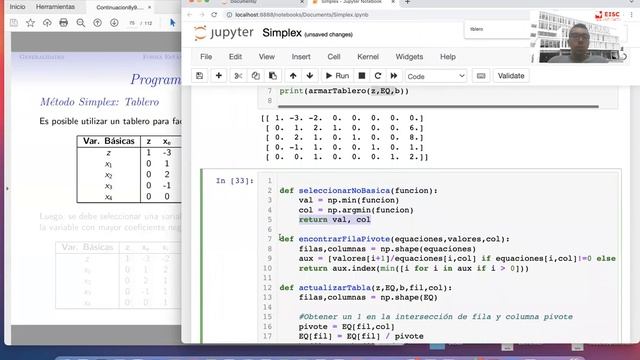
Task: Open the Herramientas tab in PDF viewer
Action: 55,7
